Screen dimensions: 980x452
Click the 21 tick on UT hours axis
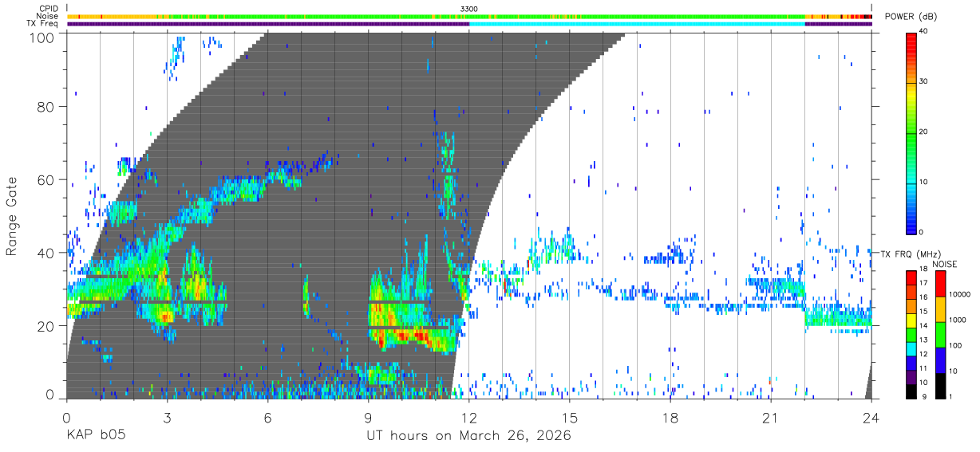point(770,417)
